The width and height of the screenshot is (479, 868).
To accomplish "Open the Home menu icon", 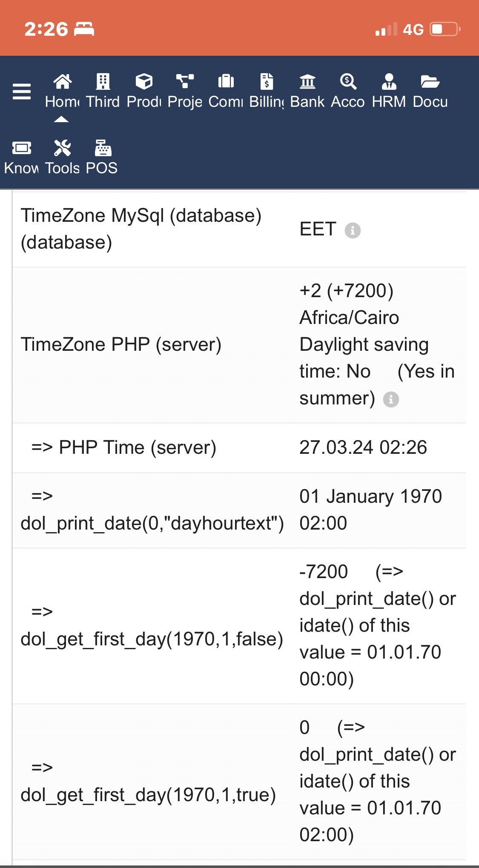I will tap(62, 81).
